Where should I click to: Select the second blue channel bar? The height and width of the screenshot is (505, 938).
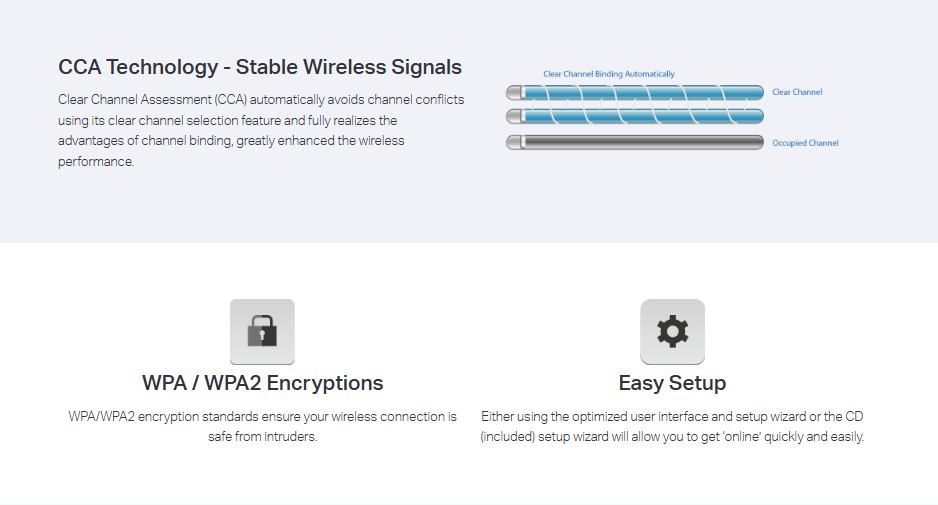[x=635, y=117]
